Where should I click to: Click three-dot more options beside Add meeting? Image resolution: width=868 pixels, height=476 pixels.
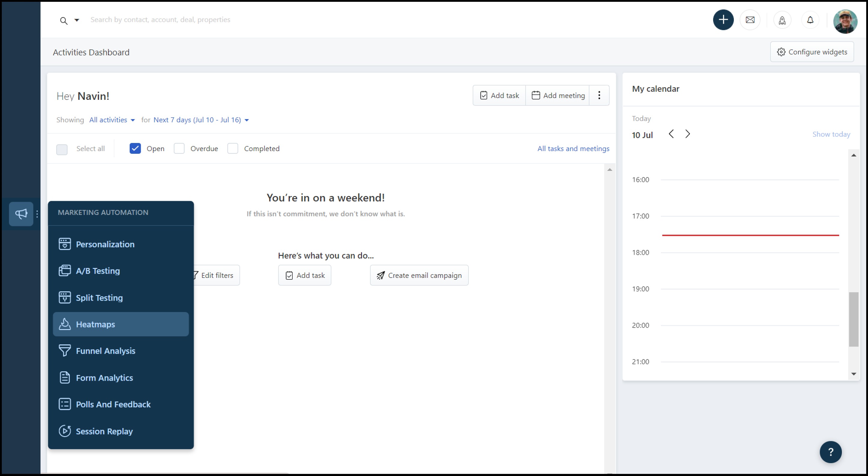point(599,95)
